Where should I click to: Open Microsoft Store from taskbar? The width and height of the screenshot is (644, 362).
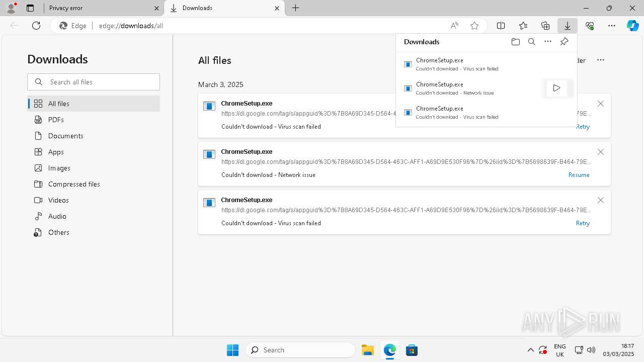(412, 350)
